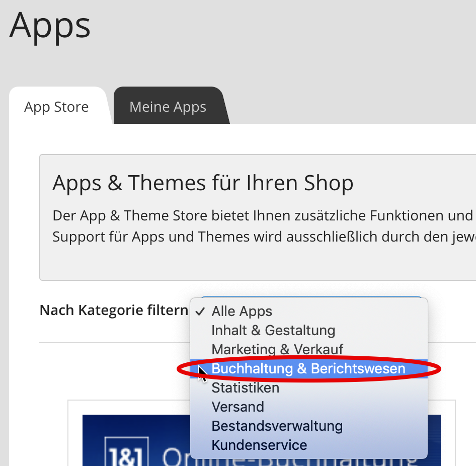The width and height of the screenshot is (476, 466).
Task: Click the Apps page heading
Action: pyautogui.click(x=50, y=26)
